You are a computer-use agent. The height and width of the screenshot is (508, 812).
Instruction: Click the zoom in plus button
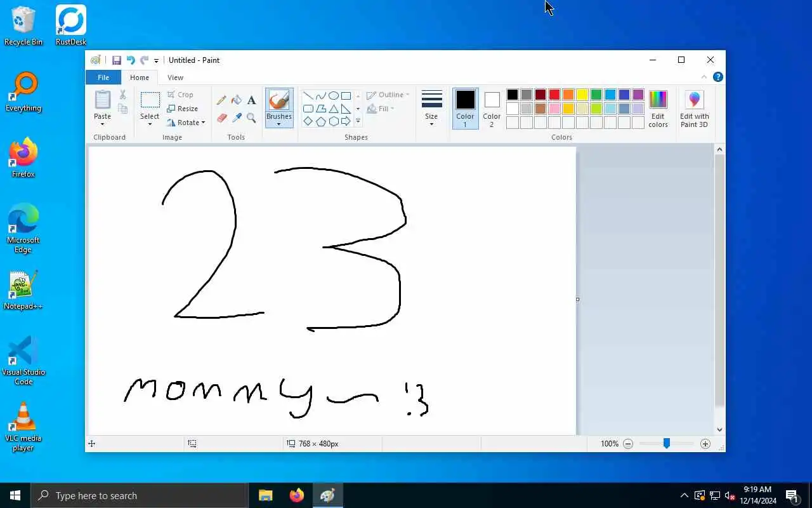coord(705,444)
